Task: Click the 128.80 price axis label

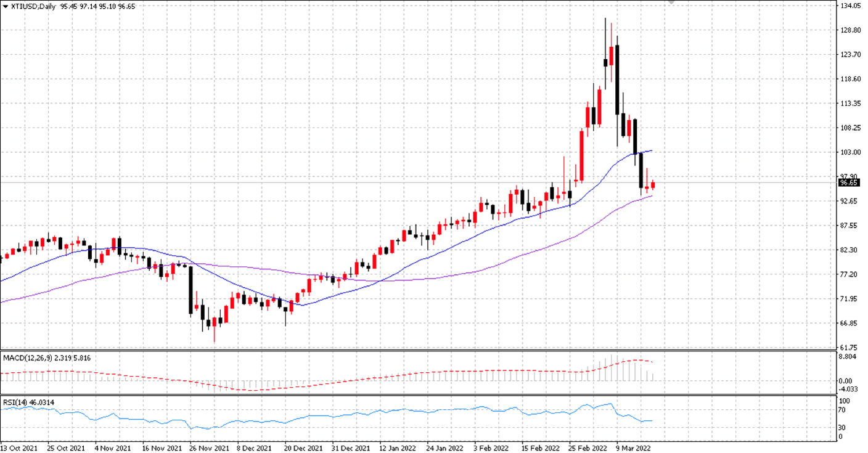Action: (x=851, y=30)
